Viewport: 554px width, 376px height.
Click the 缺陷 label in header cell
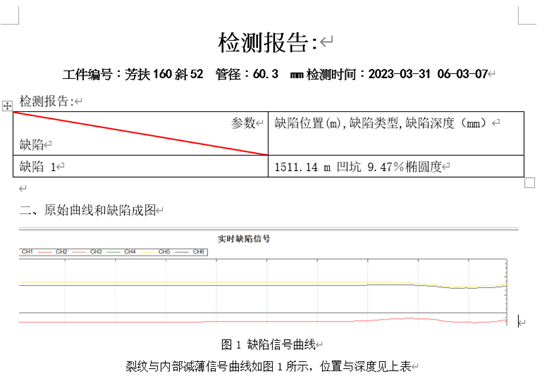point(31,145)
